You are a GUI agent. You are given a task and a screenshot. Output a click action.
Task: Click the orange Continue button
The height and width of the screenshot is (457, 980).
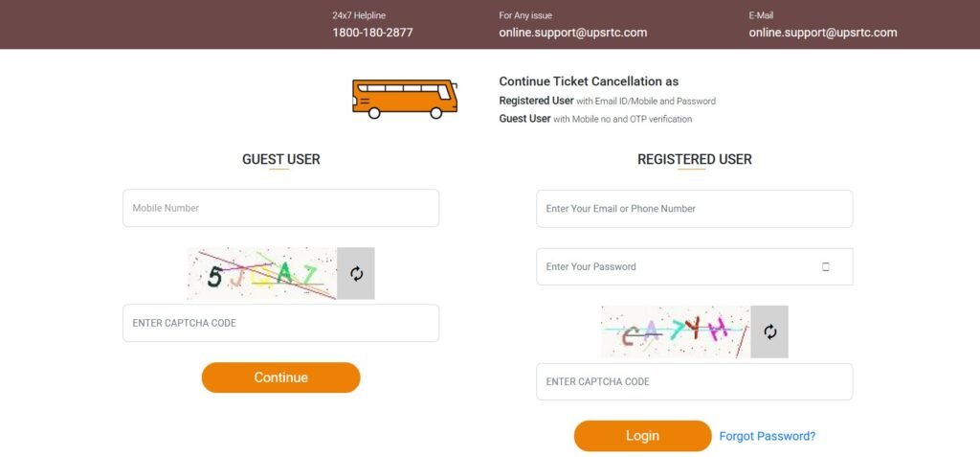280,377
